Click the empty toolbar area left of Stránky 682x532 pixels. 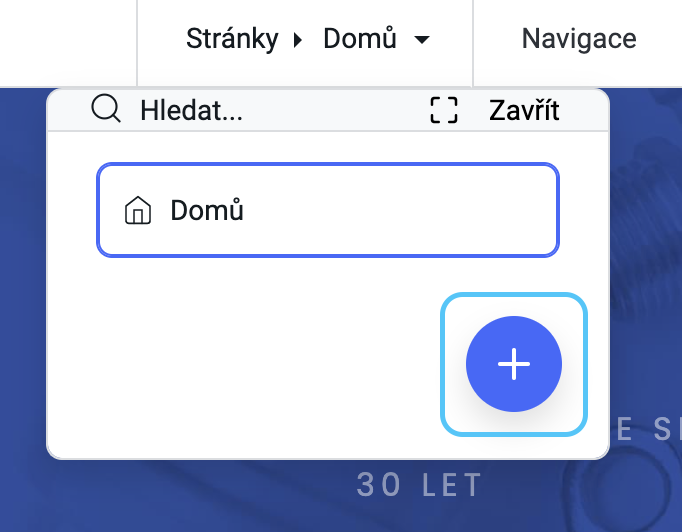pyautogui.click(x=68, y=43)
